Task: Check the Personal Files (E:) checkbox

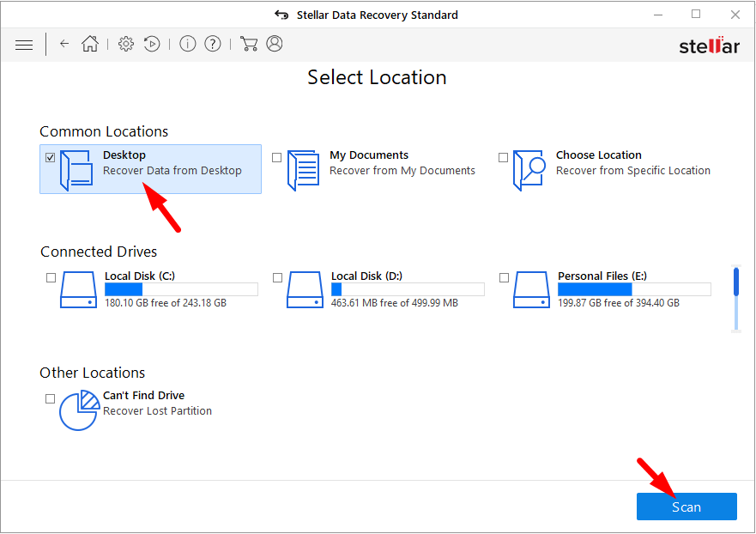Action: 505,278
